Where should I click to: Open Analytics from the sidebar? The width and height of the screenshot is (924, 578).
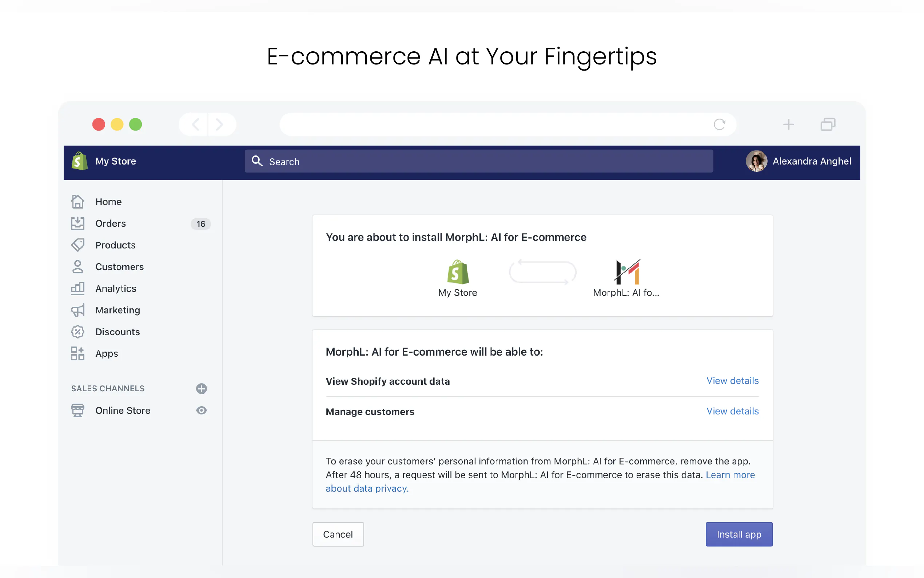(115, 289)
